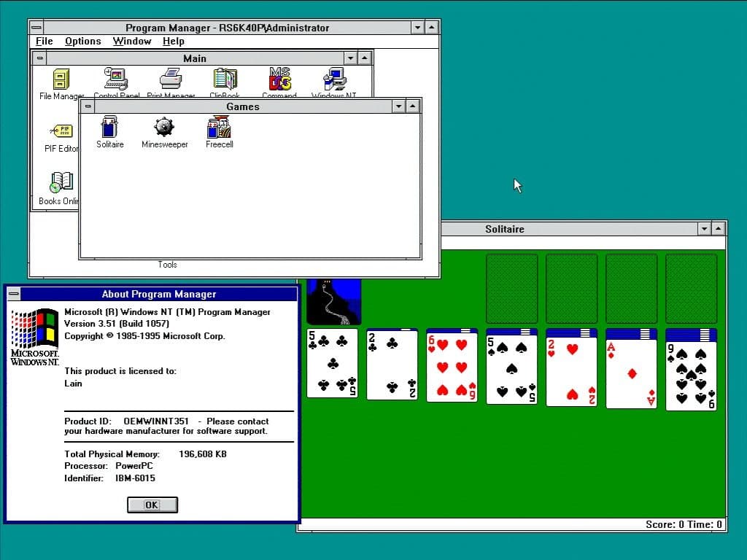The image size is (747, 560).
Task: Open the Games window control menu box
Action: pyautogui.click(x=88, y=106)
